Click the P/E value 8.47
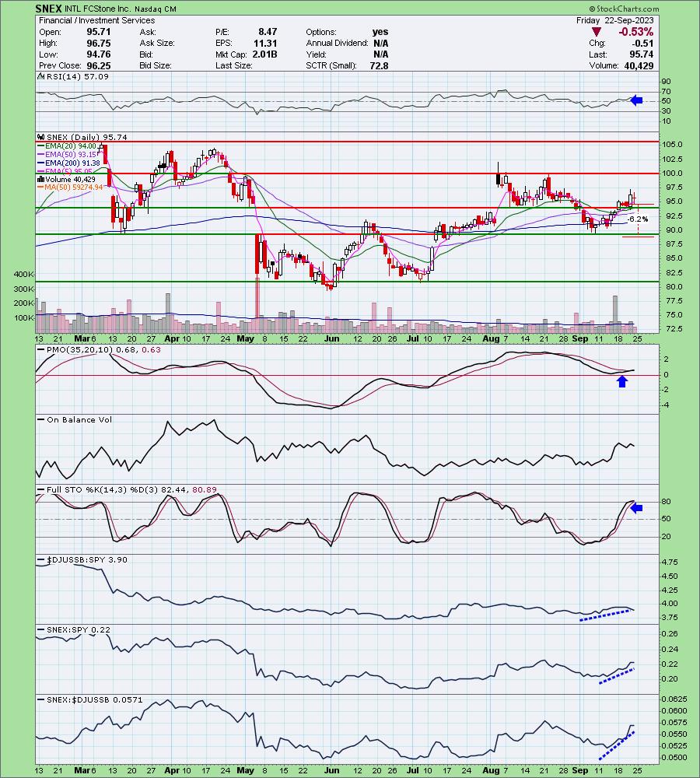The image size is (700, 778). (268, 32)
